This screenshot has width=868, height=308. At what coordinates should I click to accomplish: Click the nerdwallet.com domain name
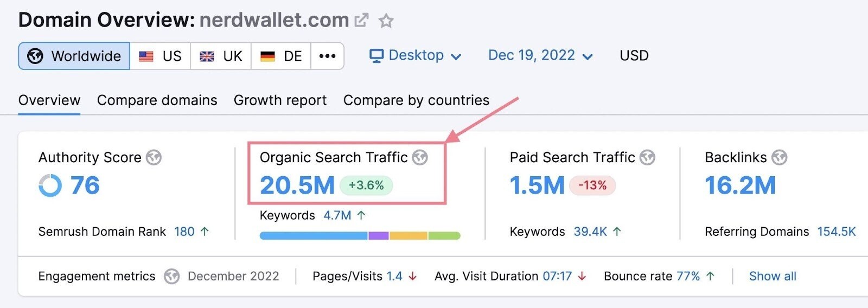pos(275,20)
